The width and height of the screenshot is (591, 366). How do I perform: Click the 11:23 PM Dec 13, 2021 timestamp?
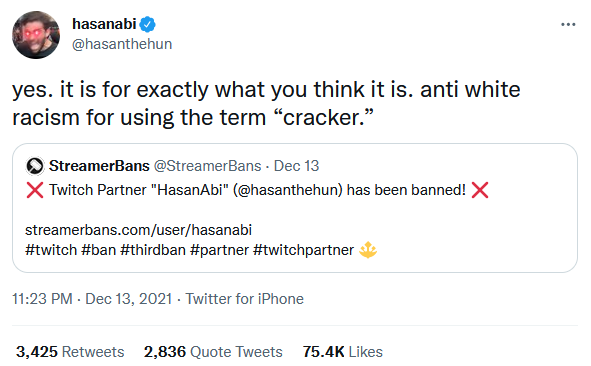point(92,299)
